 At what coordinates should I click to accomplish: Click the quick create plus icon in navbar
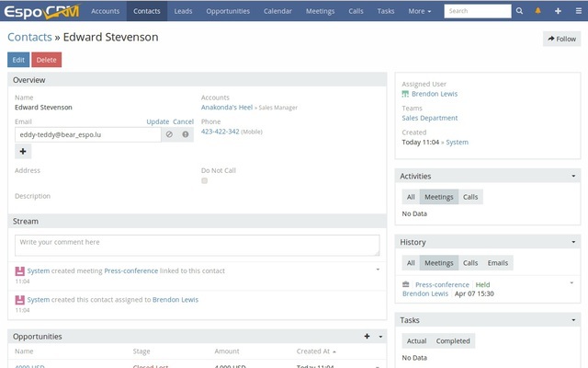(x=558, y=11)
